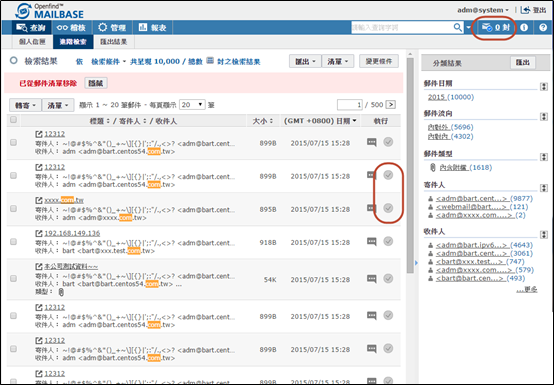Filter by 內對內 (4302)

[x=450, y=136]
